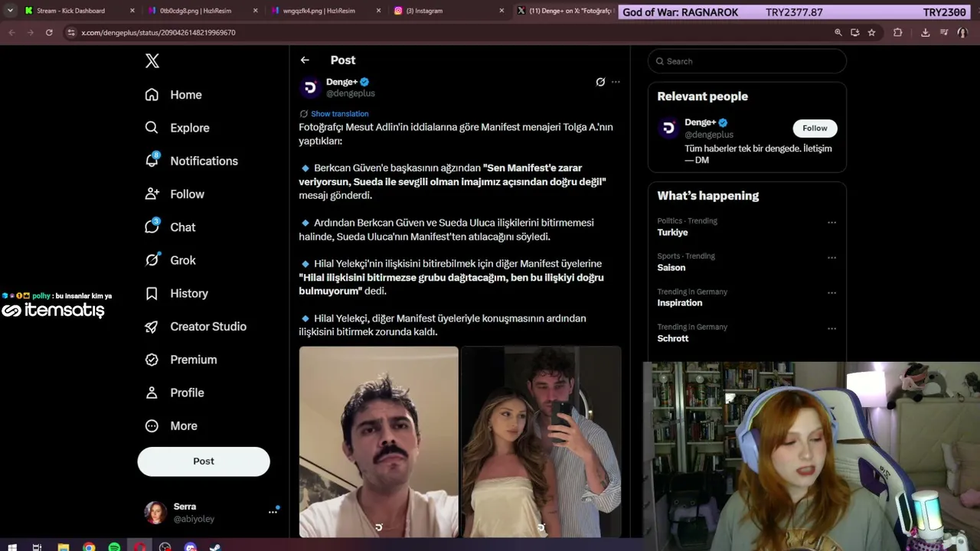This screenshot has width=980, height=551.
Task: Open Profile via the person icon
Action: (152, 393)
